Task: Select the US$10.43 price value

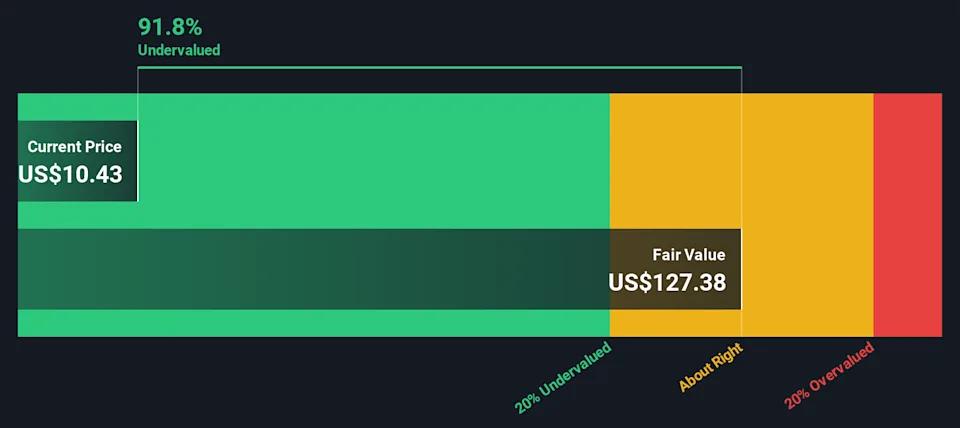Action: point(70,175)
